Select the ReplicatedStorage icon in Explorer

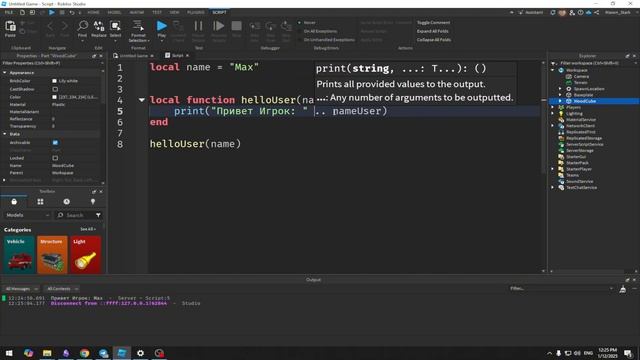561,138
